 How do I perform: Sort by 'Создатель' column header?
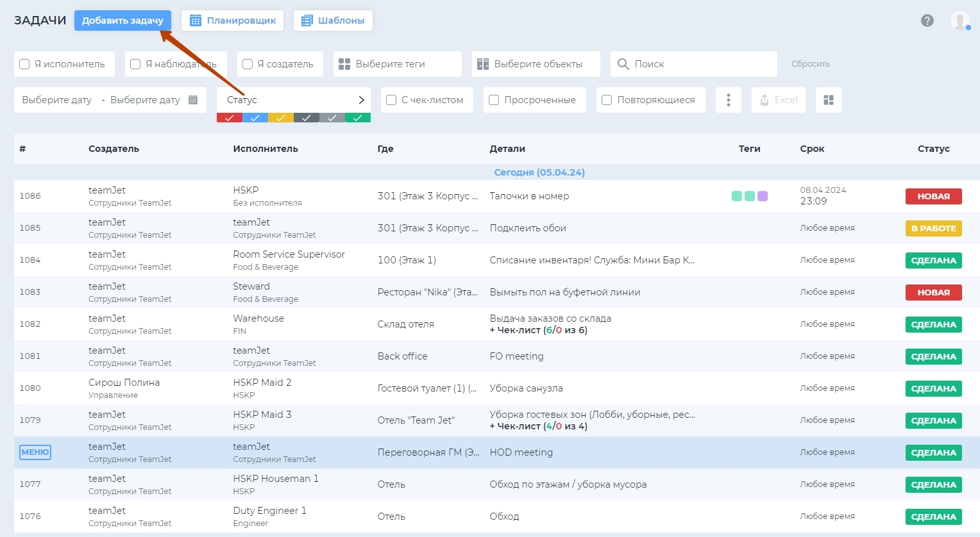click(x=114, y=149)
